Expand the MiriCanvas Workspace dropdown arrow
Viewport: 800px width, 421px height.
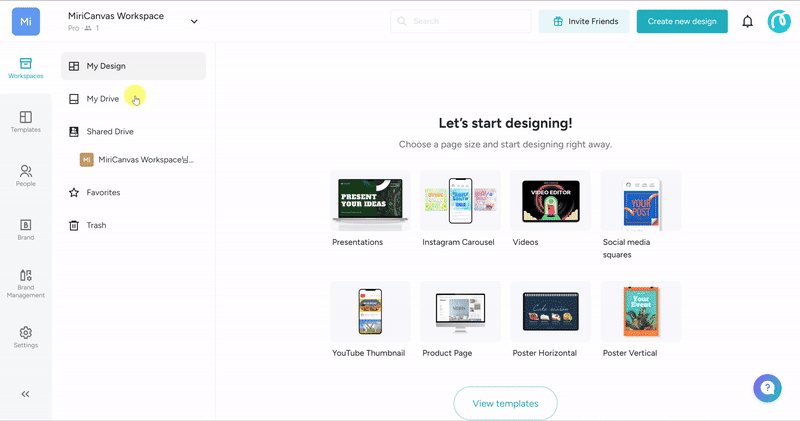pos(194,21)
